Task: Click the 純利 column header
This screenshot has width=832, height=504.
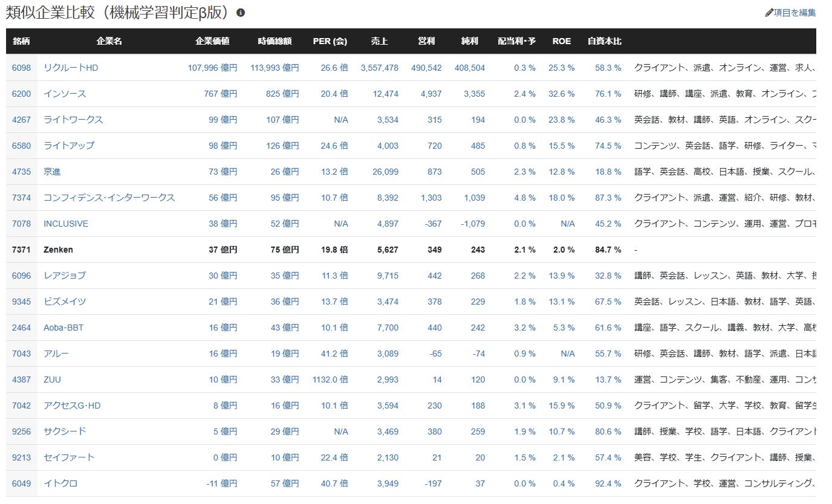Action: (469, 41)
